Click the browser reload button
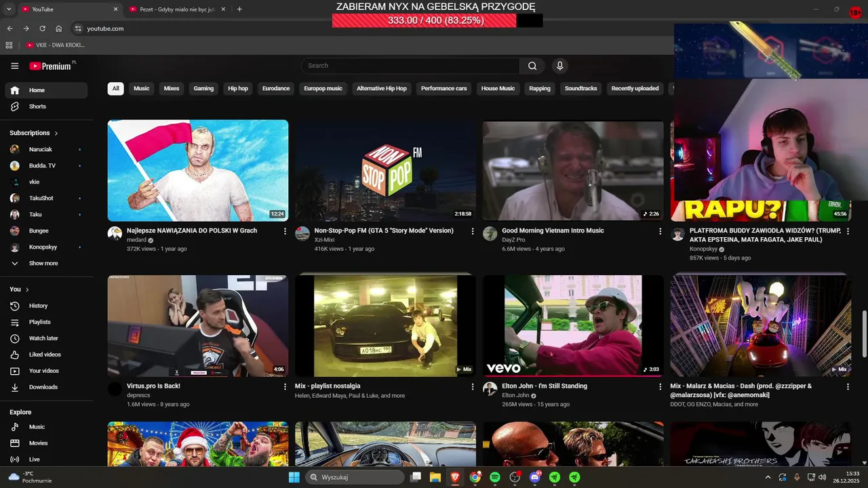Viewport: 868px width, 488px height. pyautogui.click(x=42, y=28)
